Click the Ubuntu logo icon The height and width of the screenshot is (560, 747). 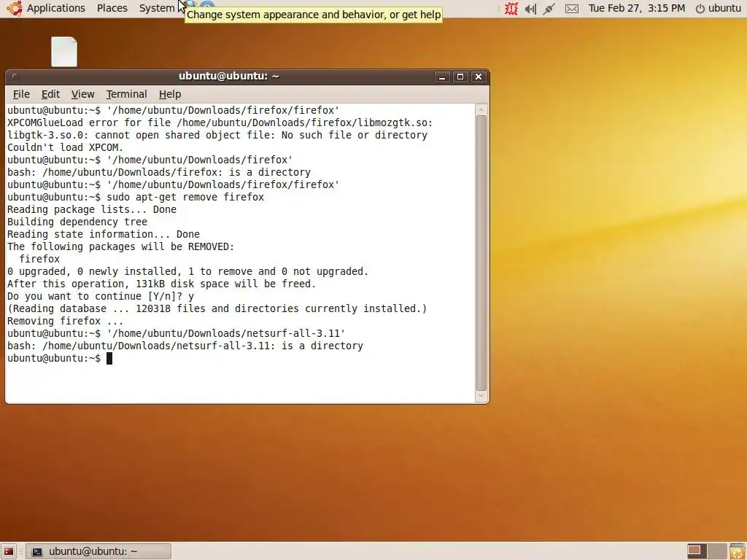click(x=15, y=8)
